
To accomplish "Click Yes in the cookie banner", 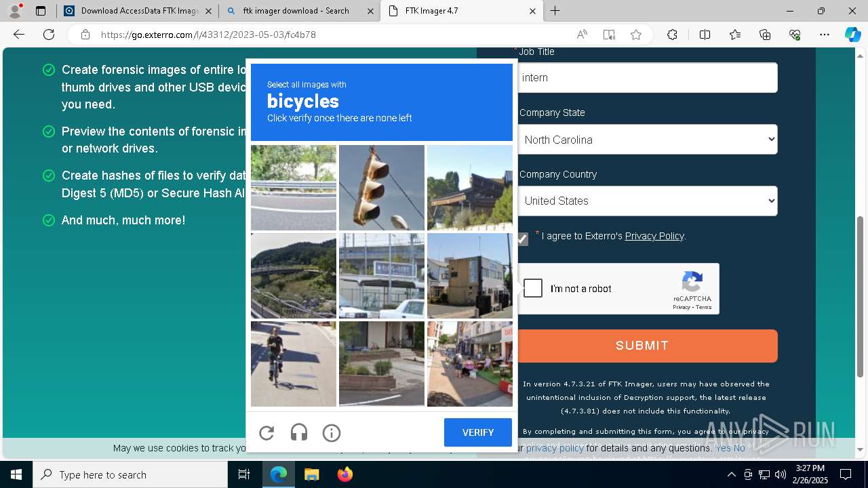I will (x=723, y=448).
